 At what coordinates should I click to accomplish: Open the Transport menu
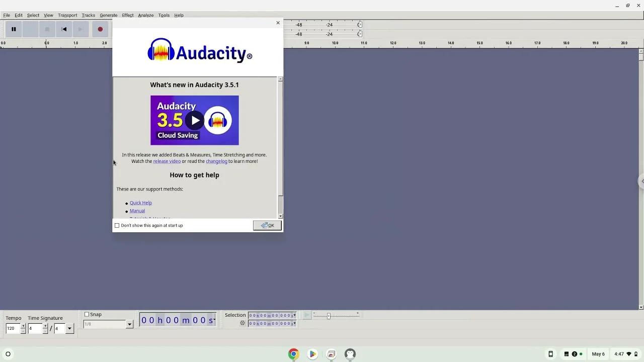[67, 15]
